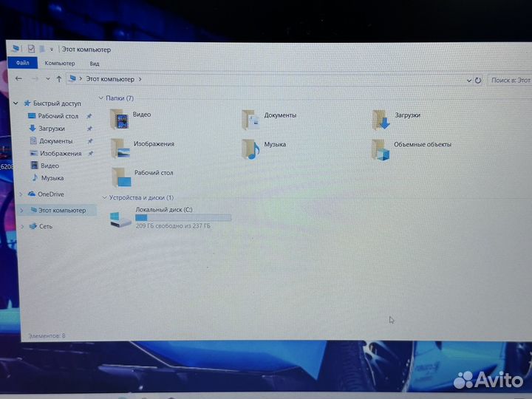Expand the OneDrive tree node
The width and height of the screenshot is (532, 399).
pos(21,194)
